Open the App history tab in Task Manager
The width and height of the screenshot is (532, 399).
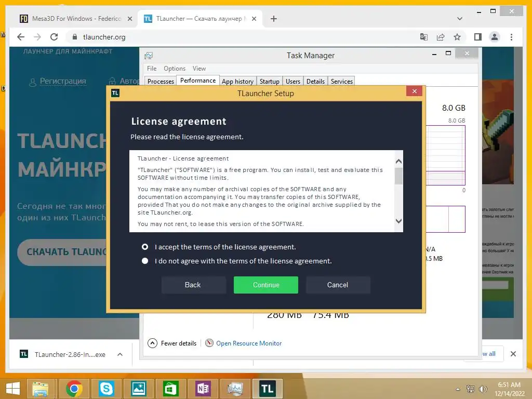click(237, 82)
